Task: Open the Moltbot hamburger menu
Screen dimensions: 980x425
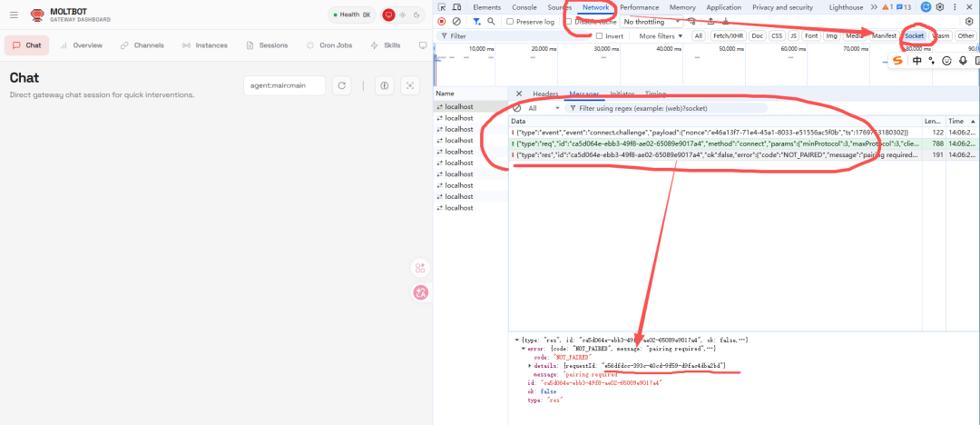Action: 14,15
